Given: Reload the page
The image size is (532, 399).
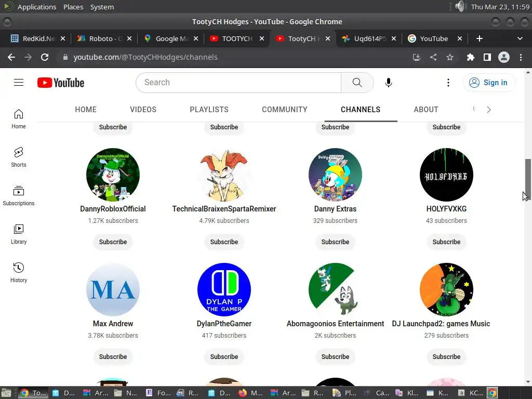Looking at the screenshot, I should coord(45,57).
